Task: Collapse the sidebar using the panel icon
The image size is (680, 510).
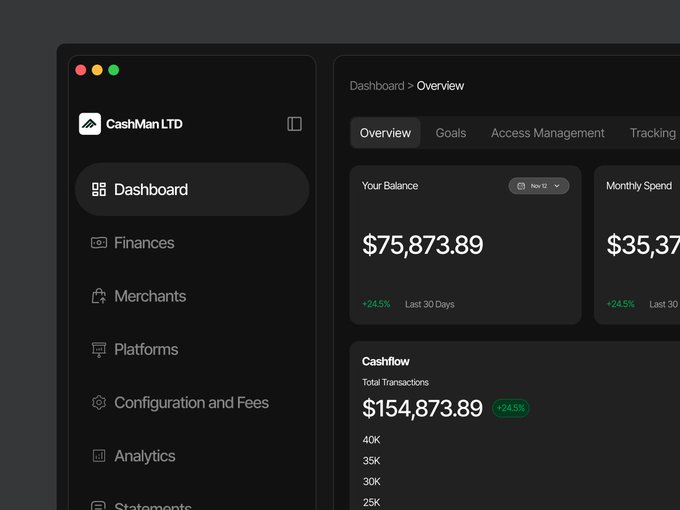Action: (x=294, y=124)
